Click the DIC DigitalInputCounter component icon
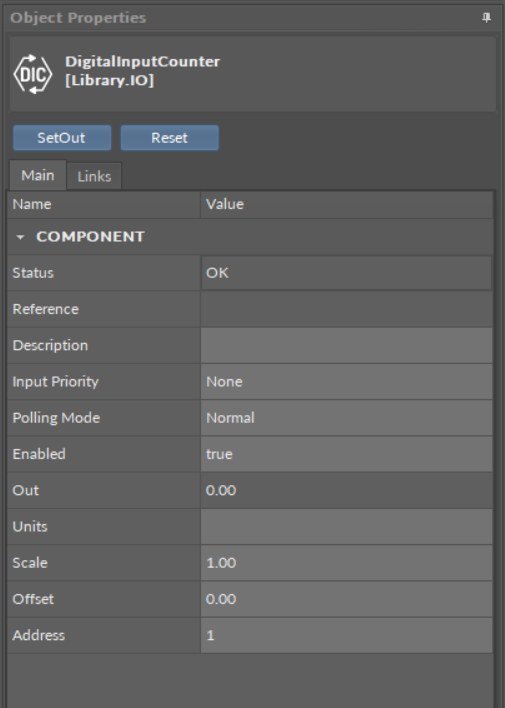Screen dimensions: 505x708 pyautogui.click(x=33, y=74)
